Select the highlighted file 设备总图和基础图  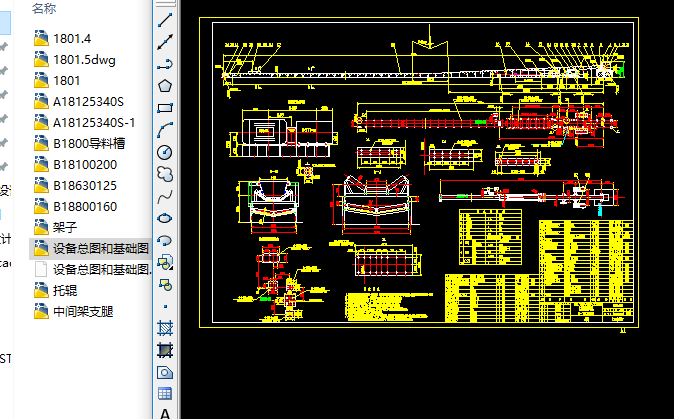(91, 249)
